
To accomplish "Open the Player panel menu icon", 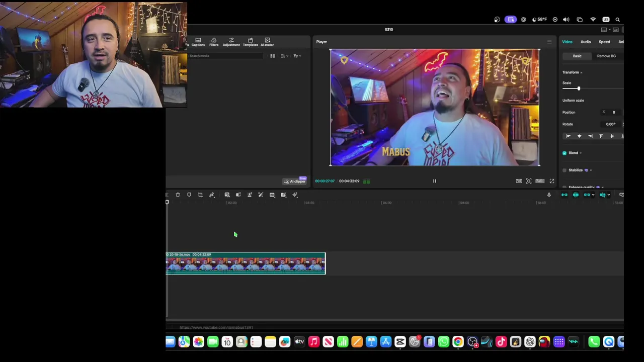I will click(x=549, y=42).
